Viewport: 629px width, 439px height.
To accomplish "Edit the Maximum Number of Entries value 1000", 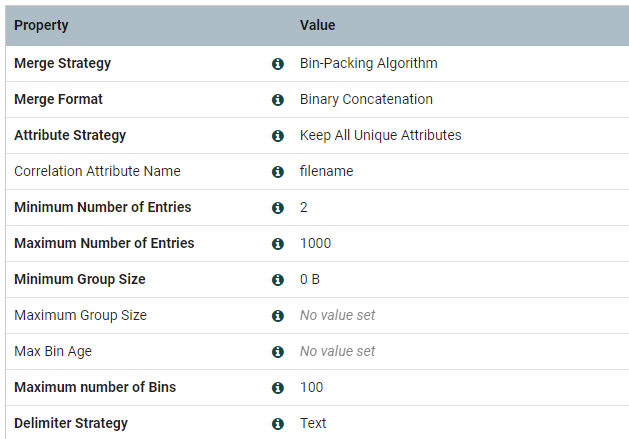I will [315, 244].
